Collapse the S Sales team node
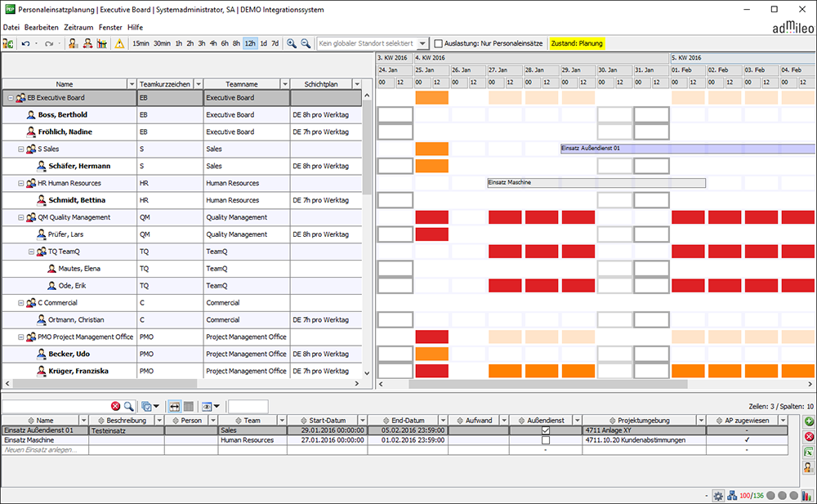Image resolution: width=817 pixels, height=504 pixels. pyautogui.click(x=21, y=149)
